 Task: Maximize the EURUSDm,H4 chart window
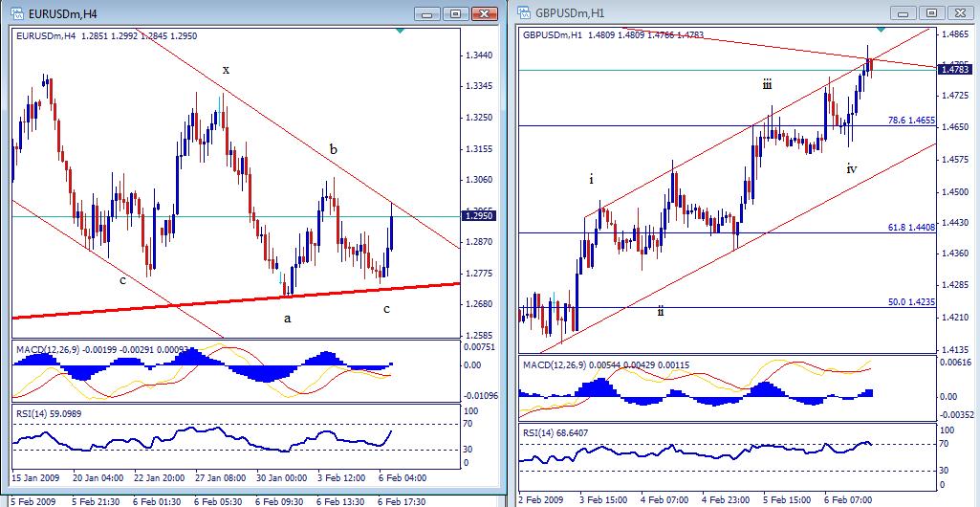point(456,13)
